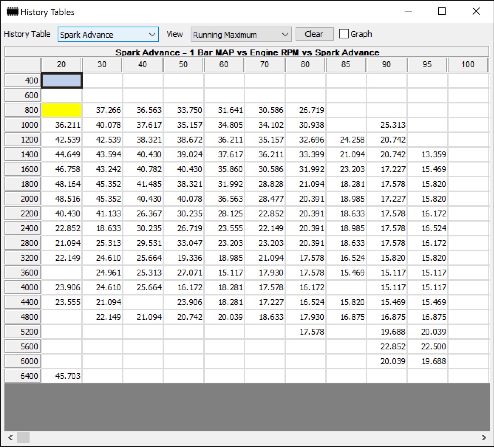The height and width of the screenshot is (448, 494).
Task: Select cell with value 44.649
Action: (62, 154)
